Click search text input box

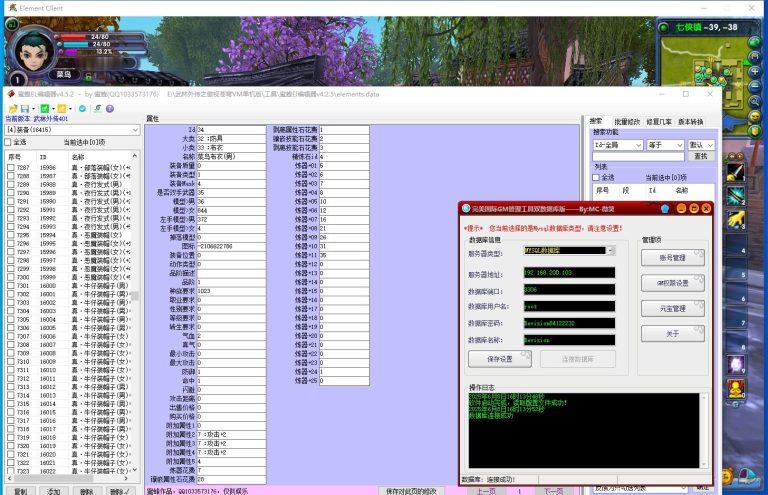638,156
